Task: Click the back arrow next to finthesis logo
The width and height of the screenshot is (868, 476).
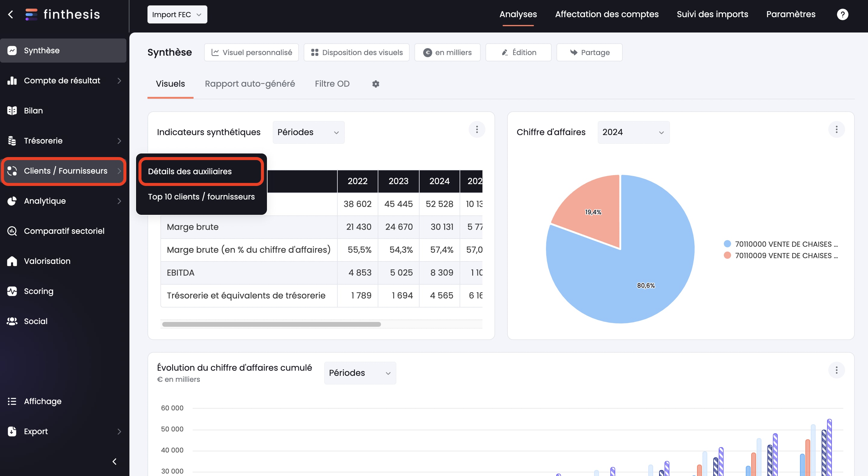Action: pos(11,14)
